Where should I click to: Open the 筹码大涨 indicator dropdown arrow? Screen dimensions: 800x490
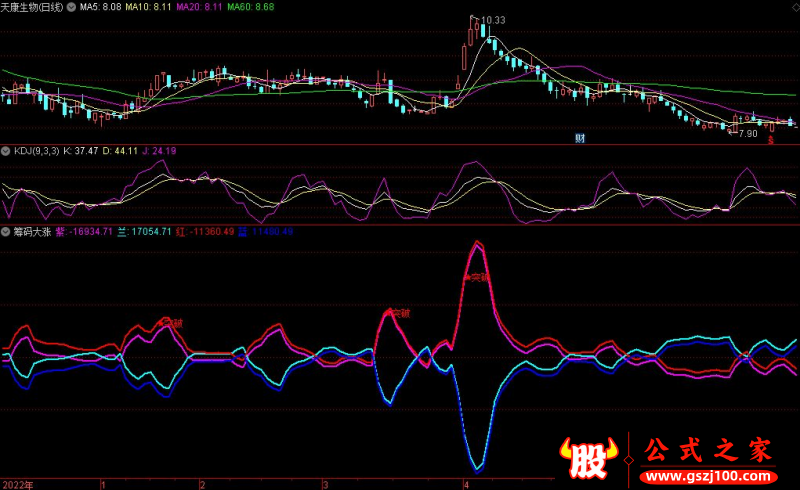point(6,232)
